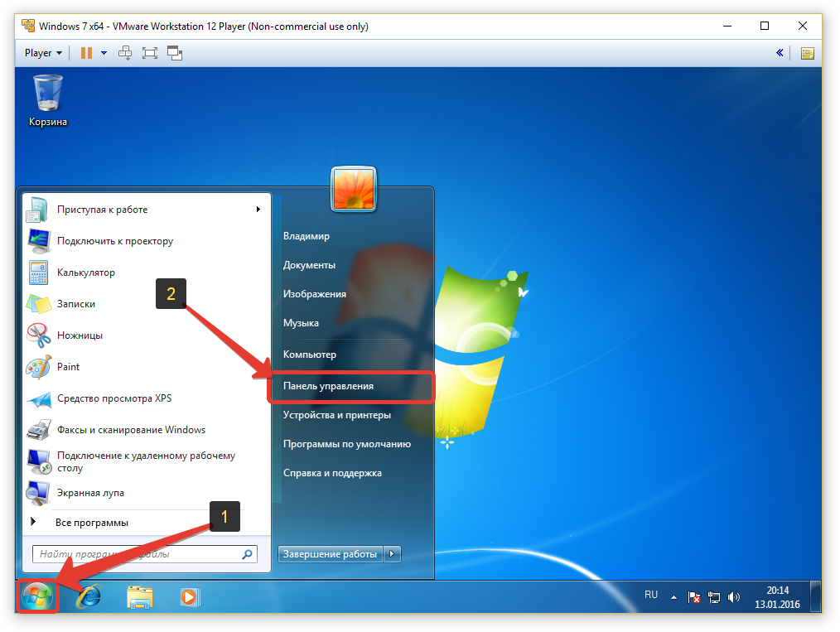
Task: Launch Windows Media Player from the taskbar
Action: click(x=190, y=596)
